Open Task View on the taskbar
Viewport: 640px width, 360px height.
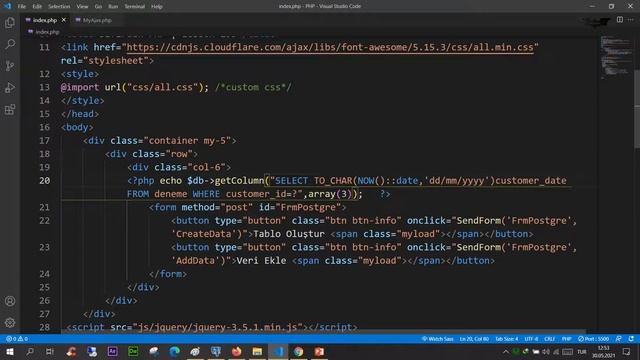click(x=50, y=351)
